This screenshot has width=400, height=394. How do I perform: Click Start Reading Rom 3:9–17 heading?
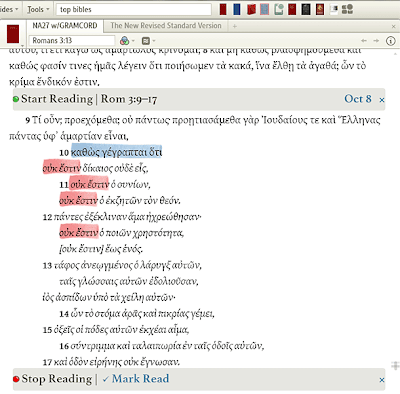89,99
